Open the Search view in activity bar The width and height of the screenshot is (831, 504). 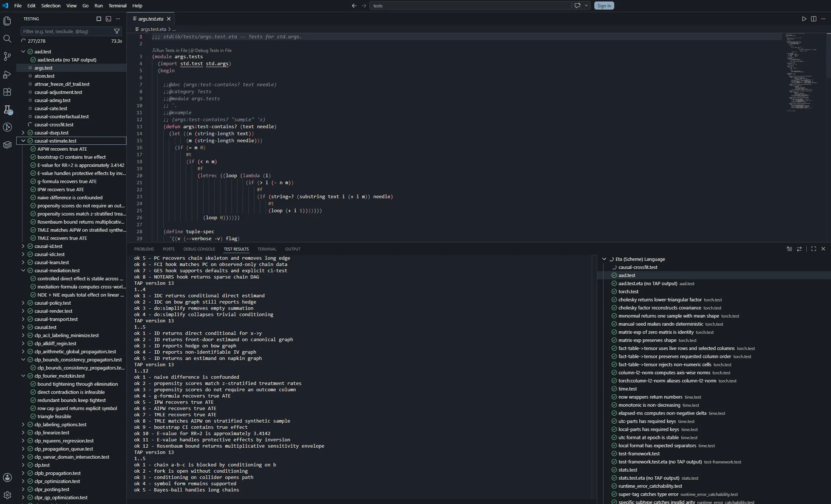tap(7, 39)
